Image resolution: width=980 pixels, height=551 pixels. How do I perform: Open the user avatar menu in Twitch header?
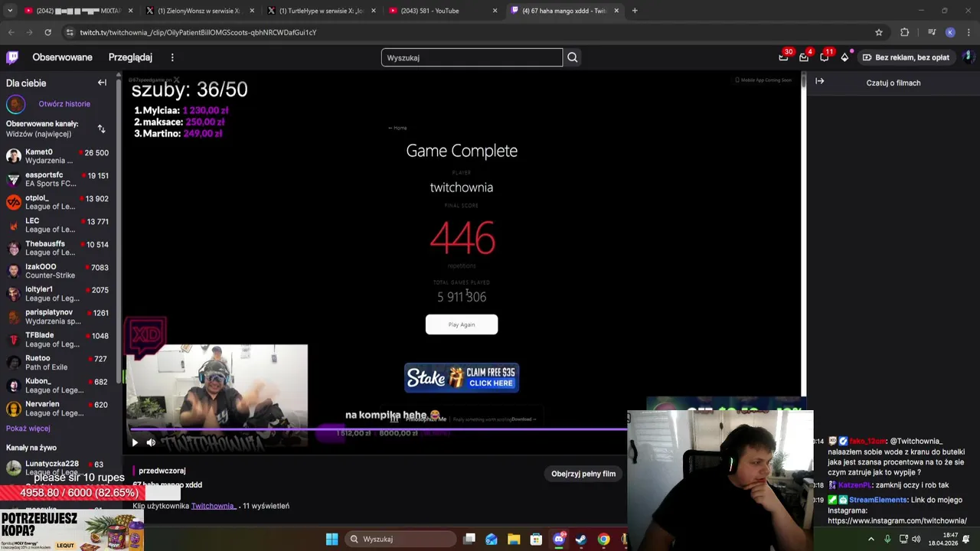pos(967,57)
